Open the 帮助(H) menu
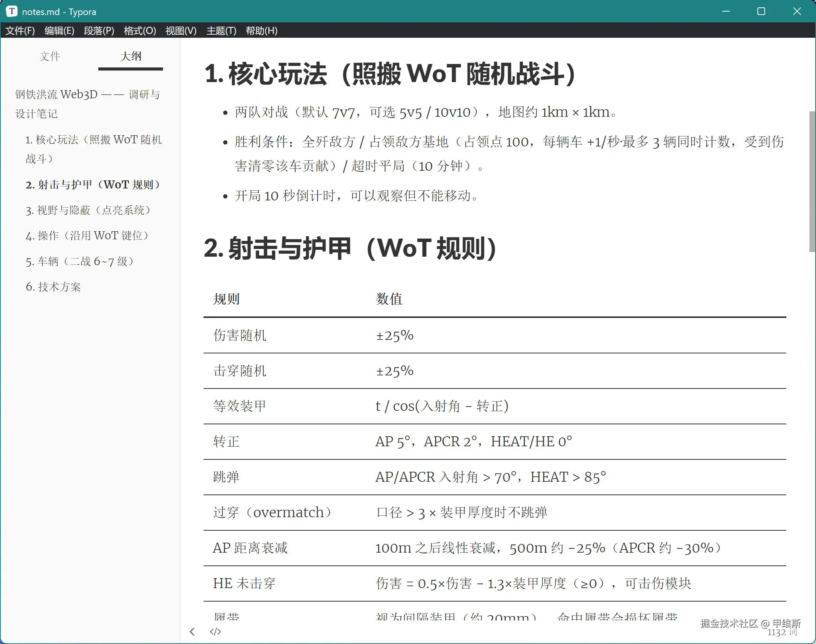Viewport: 816px width, 644px height. [262, 30]
